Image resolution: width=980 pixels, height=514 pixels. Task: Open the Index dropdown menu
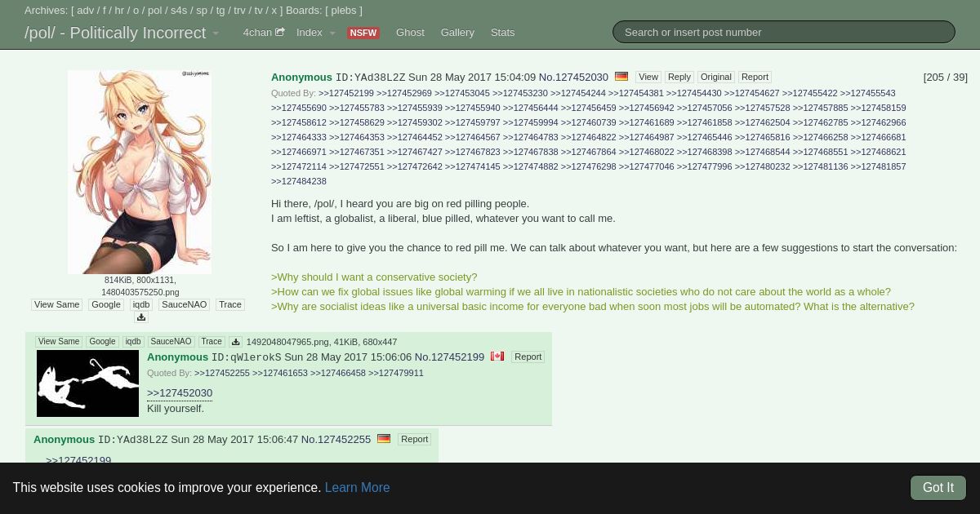(x=316, y=33)
